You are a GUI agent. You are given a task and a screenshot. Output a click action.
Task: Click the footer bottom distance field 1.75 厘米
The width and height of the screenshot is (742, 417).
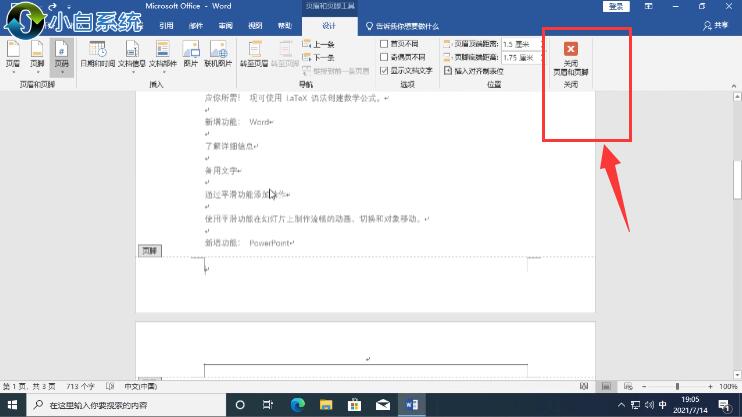(521, 57)
